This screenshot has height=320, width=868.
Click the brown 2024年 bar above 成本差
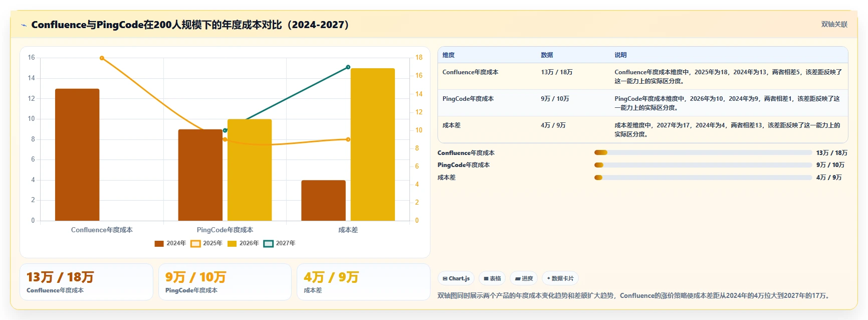(323, 201)
